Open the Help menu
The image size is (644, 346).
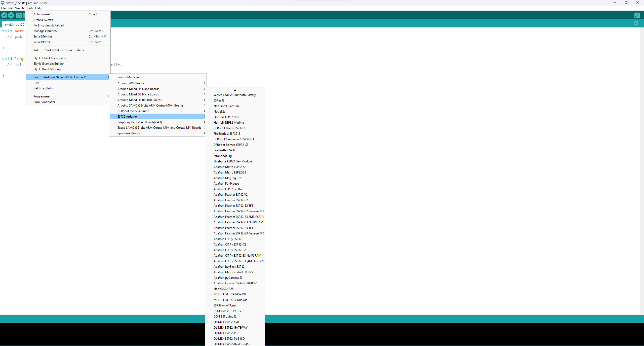pyautogui.click(x=38, y=8)
